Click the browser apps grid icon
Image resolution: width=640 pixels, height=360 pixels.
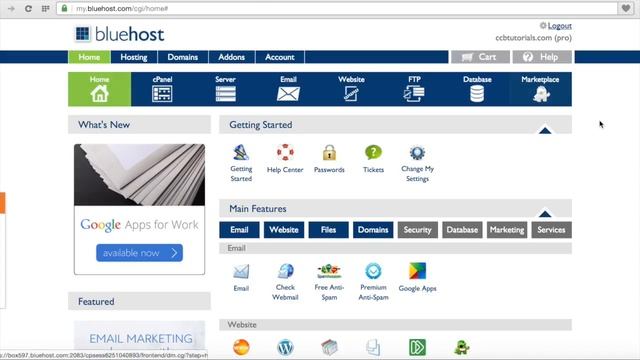[x=45, y=9]
